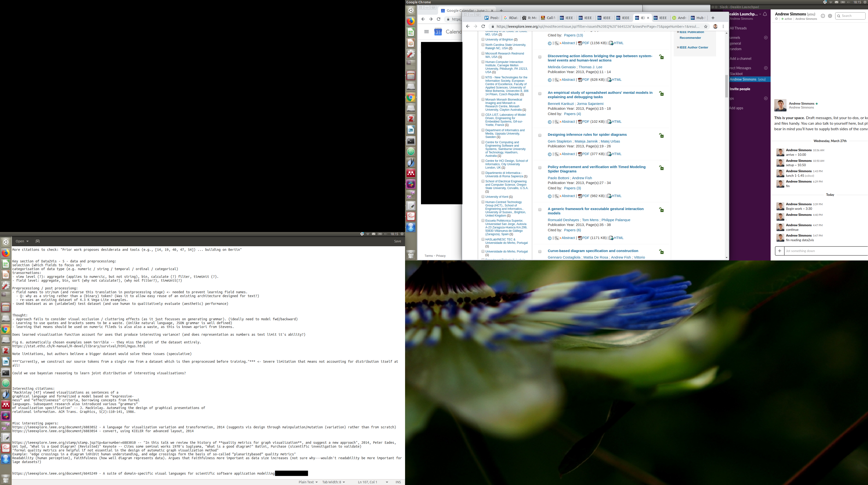The height and width of the screenshot is (485, 868).
Task: Click new document icon in gedit toolbar
Action: pyautogui.click(x=37, y=241)
